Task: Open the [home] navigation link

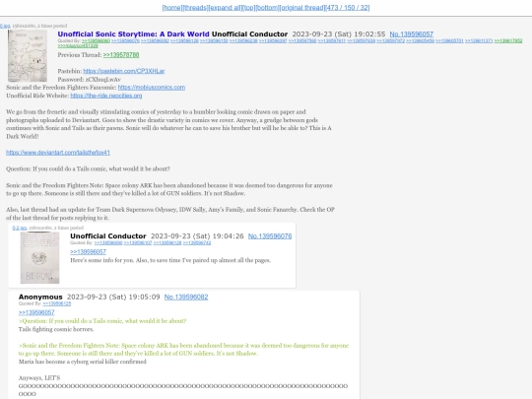Action: click(172, 8)
